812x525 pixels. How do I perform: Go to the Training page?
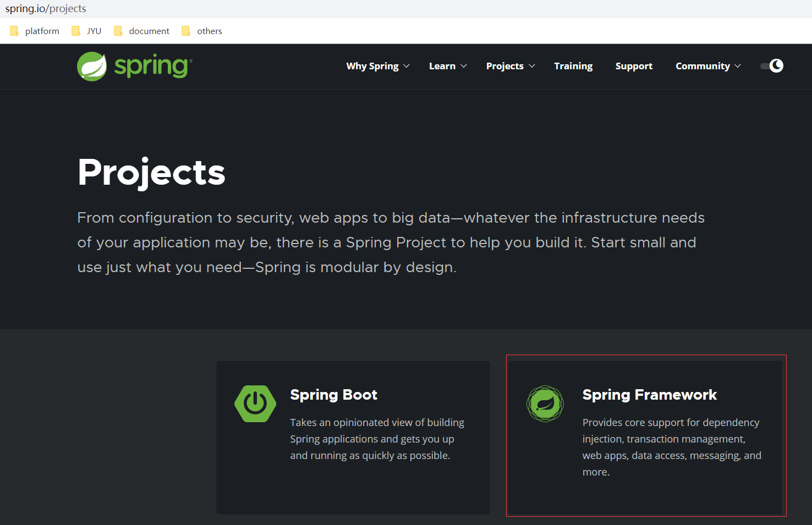coord(573,66)
